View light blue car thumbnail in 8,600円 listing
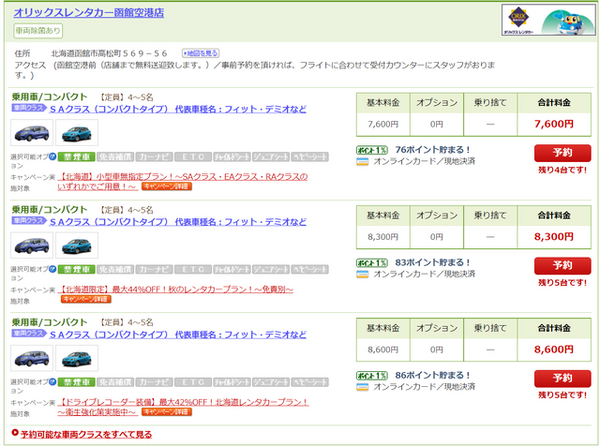This screenshot has width=600, height=446. click(77, 358)
